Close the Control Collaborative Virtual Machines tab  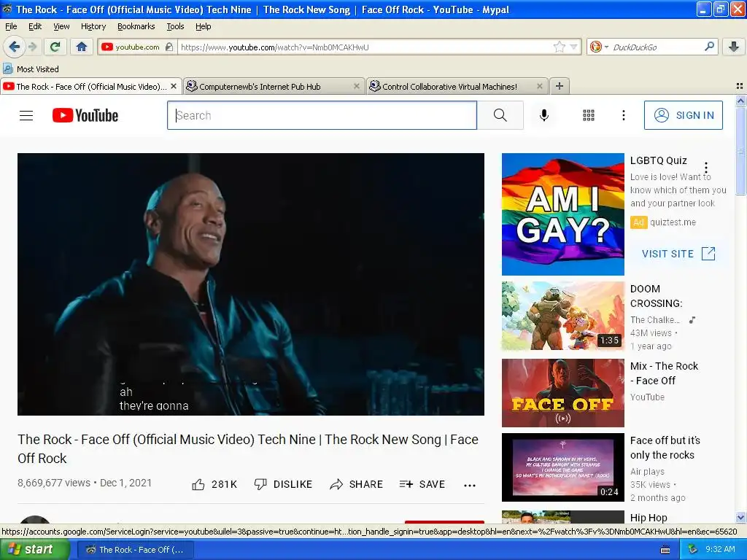539,86
